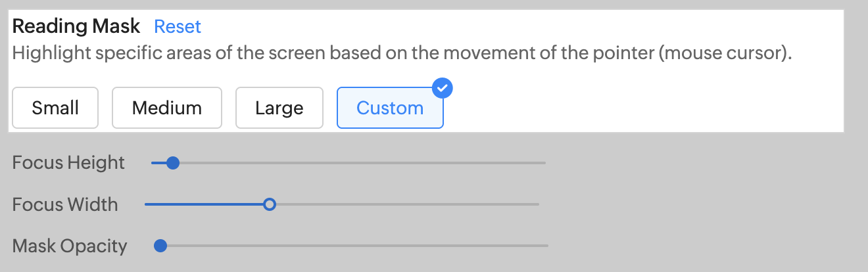Click the Focus Width slider handle

click(269, 204)
